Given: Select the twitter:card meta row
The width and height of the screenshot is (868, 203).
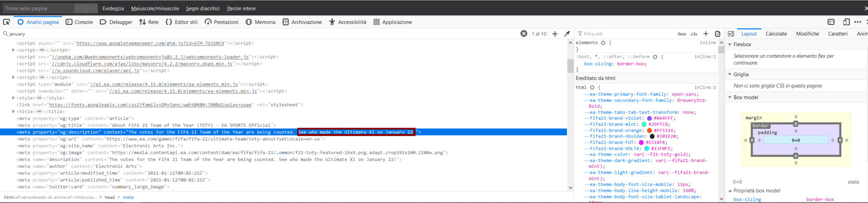Looking at the screenshot, I should 283,187.
